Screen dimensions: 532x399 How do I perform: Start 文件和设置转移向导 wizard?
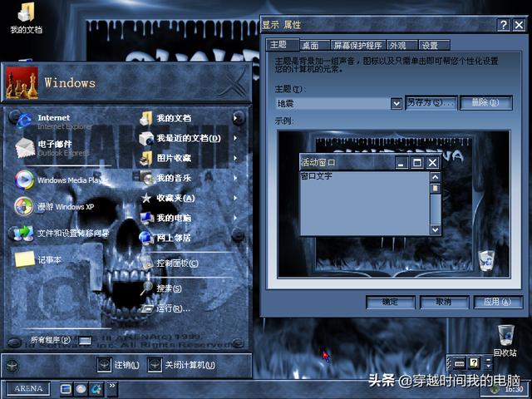point(61,233)
